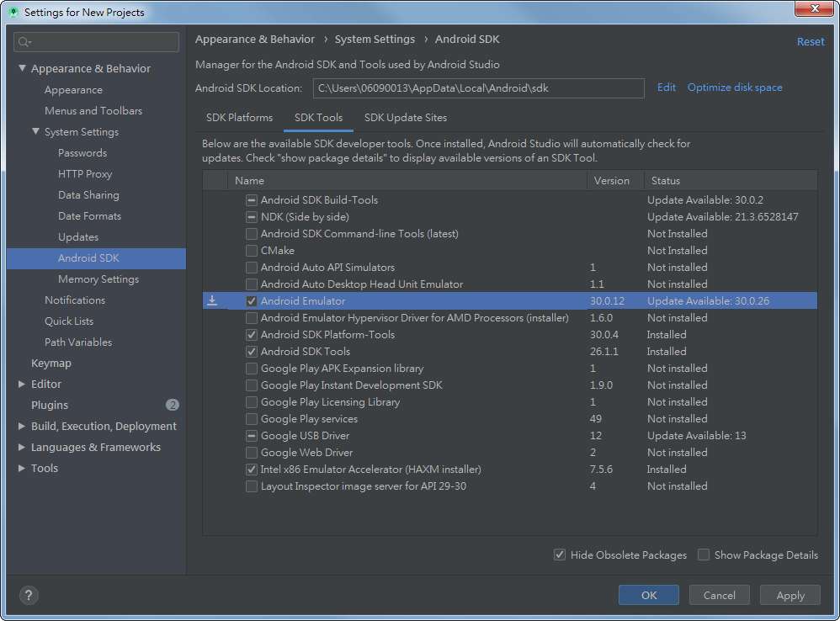
Task: Select HTTP Proxy in the tree
Action: click(85, 173)
